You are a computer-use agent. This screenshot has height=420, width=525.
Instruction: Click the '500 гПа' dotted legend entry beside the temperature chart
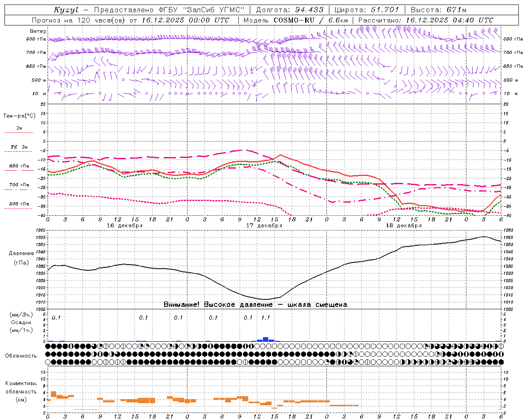pos(19,203)
